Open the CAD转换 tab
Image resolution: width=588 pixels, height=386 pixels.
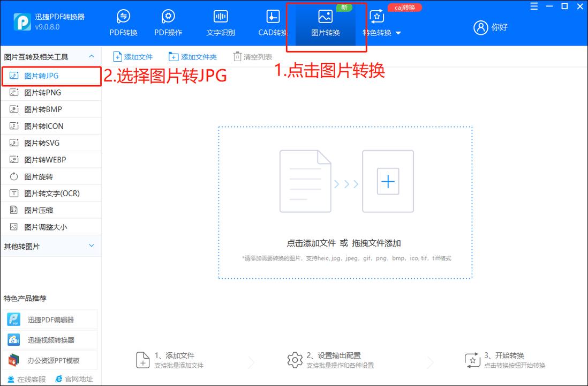click(273, 23)
